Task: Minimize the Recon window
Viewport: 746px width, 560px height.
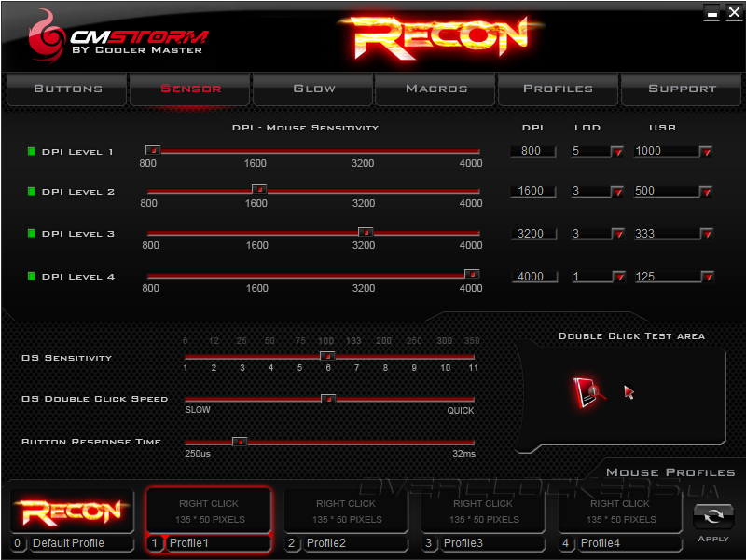Action: [711, 13]
